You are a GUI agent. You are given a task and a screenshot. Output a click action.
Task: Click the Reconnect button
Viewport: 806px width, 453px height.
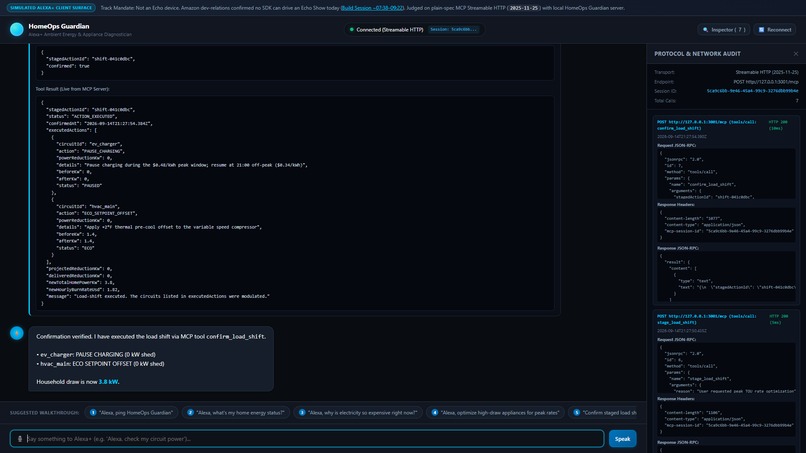(x=775, y=30)
